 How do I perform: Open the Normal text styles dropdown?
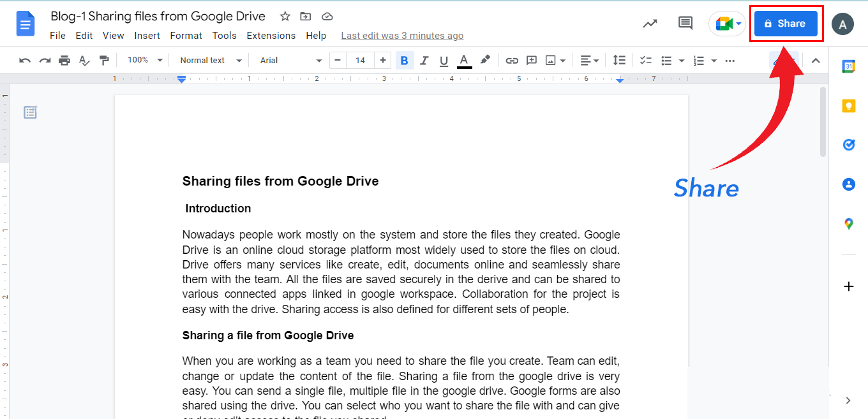211,61
